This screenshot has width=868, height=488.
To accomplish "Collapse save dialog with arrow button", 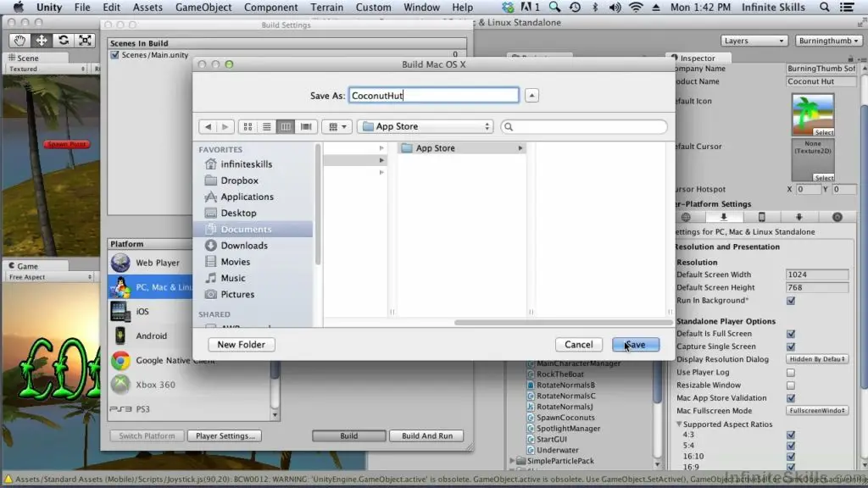I will (x=531, y=96).
